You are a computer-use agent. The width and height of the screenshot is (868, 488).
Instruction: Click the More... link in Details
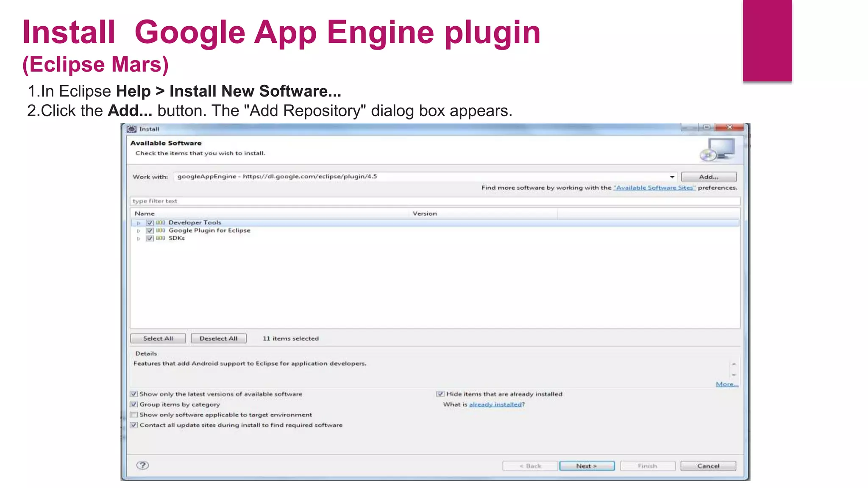tap(727, 384)
